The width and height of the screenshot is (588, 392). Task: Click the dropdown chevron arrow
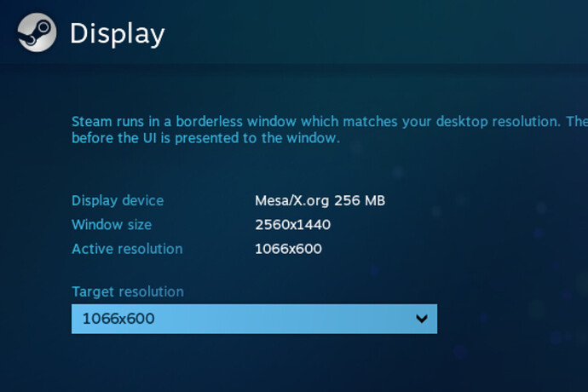pyautogui.click(x=422, y=319)
